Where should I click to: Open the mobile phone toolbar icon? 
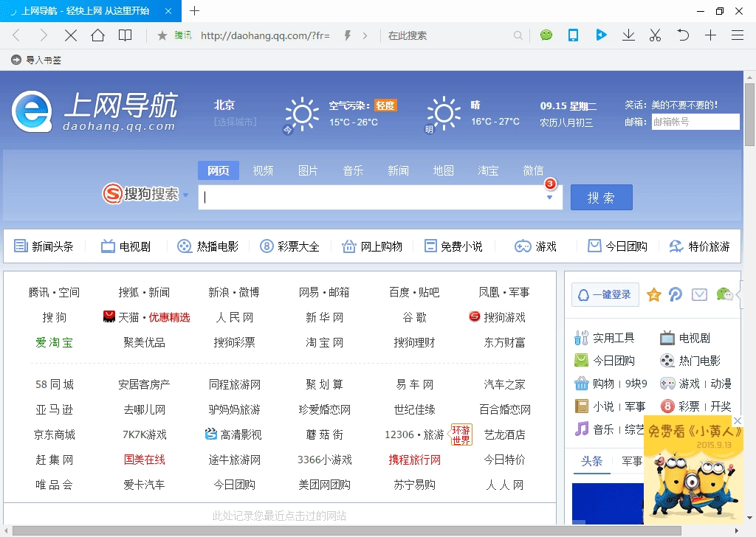tap(573, 35)
